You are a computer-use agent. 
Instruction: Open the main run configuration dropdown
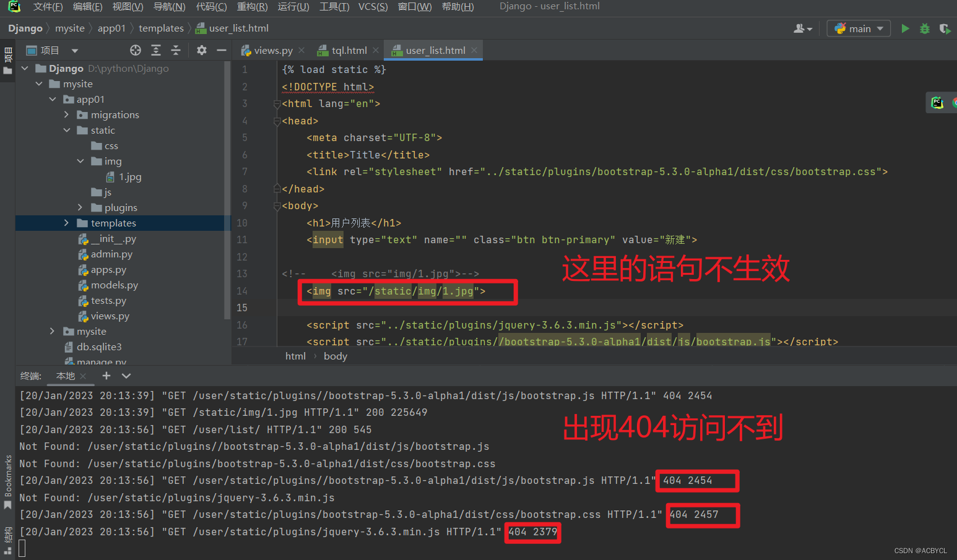859,28
